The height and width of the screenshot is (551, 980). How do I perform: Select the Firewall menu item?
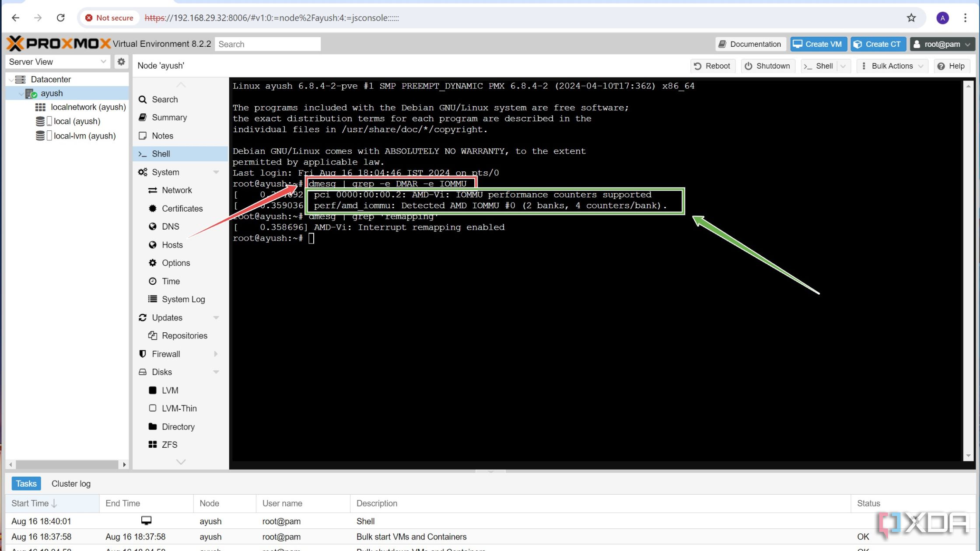pyautogui.click(x=165, y=354)
